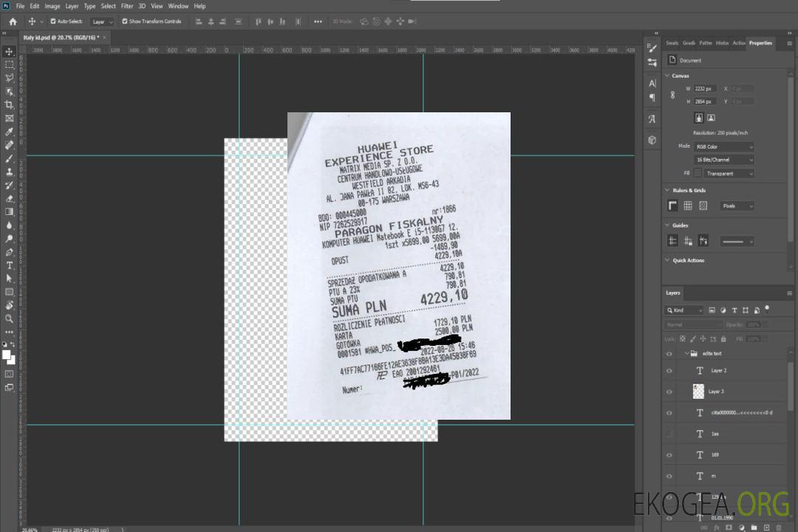Select the Pen tool

pyautogui.click(x=9, y=252)
